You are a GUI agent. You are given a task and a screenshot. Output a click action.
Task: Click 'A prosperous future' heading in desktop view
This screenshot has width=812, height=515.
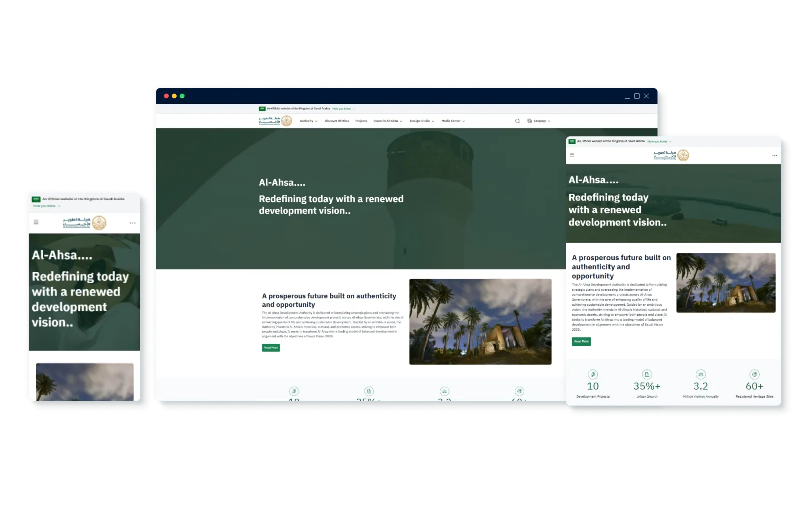pyautogui.click(x=329, y=300)
